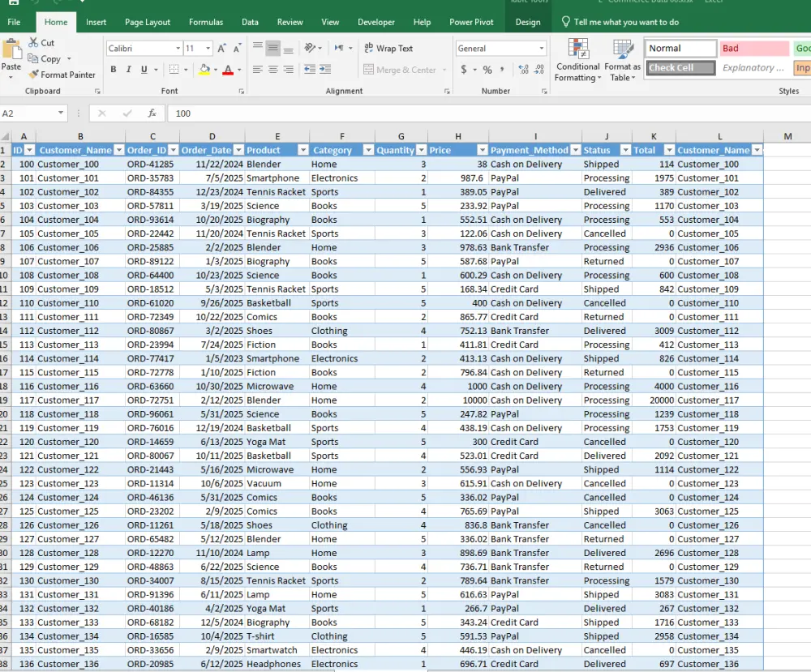Apply Comma Style format

(x=502, y=69)
